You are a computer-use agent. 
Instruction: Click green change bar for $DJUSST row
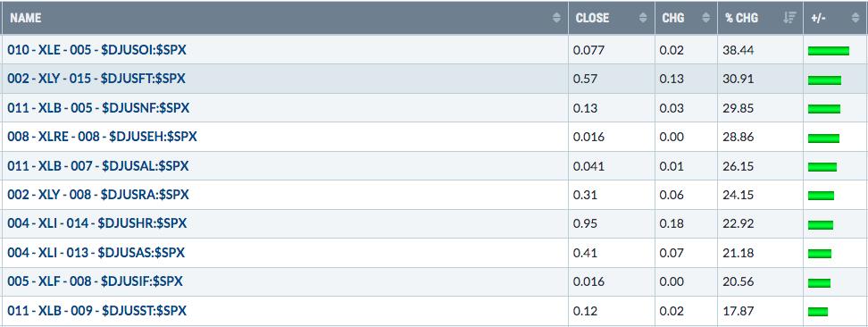coord(818,312)
